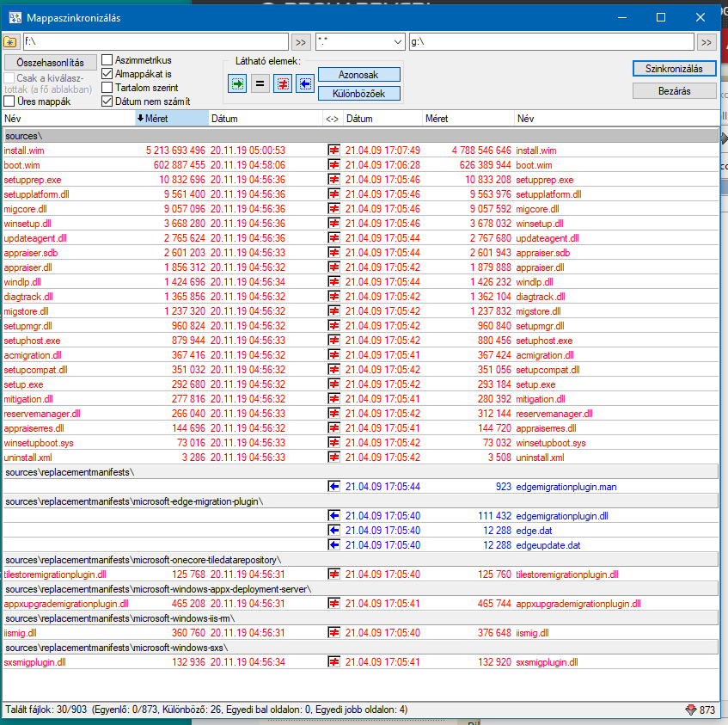Click blue arrow icon for edgemigrationplugin.man

click(333, 487)
